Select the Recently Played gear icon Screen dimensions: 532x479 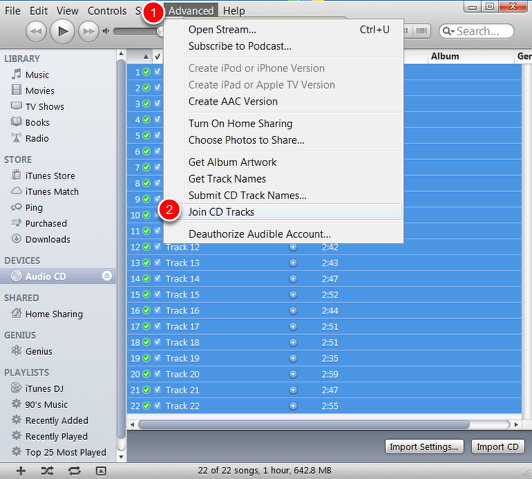(16, 435)
